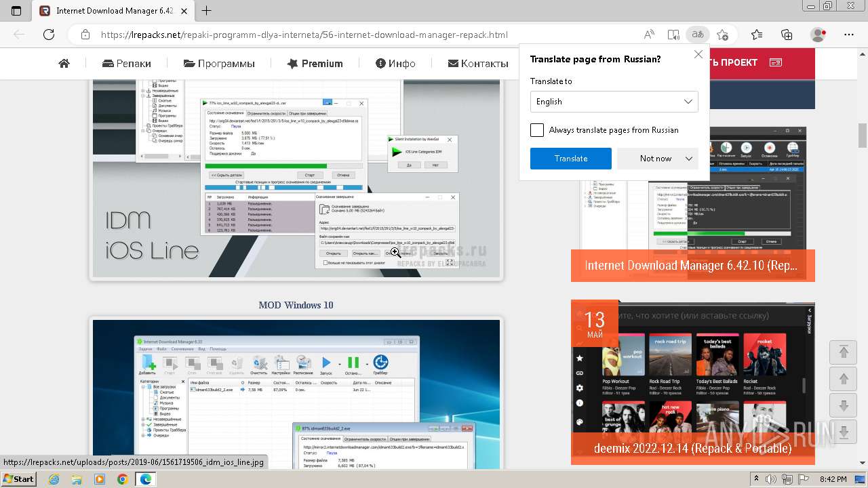Screen dimensions: 868x488
Task: Open Edge Settings and more menu
Action: click(x=849, y=35)
